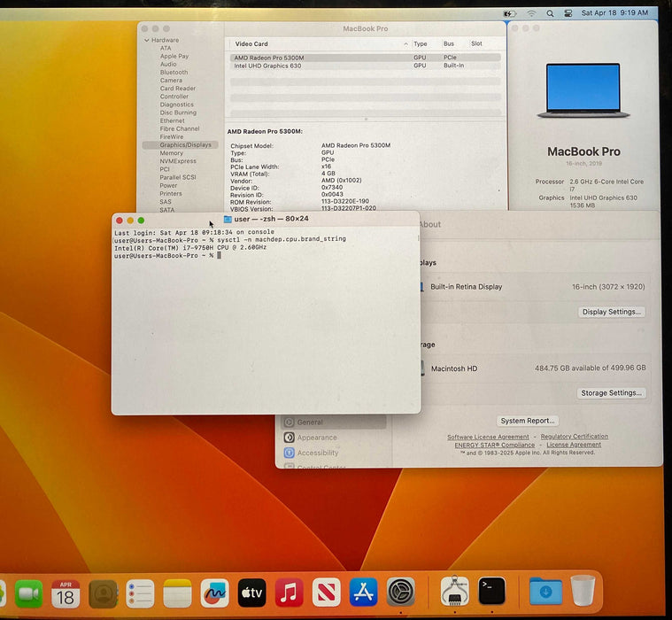Click the Storage Settings button
Viewport: 672px width, 620px height.
611,392
